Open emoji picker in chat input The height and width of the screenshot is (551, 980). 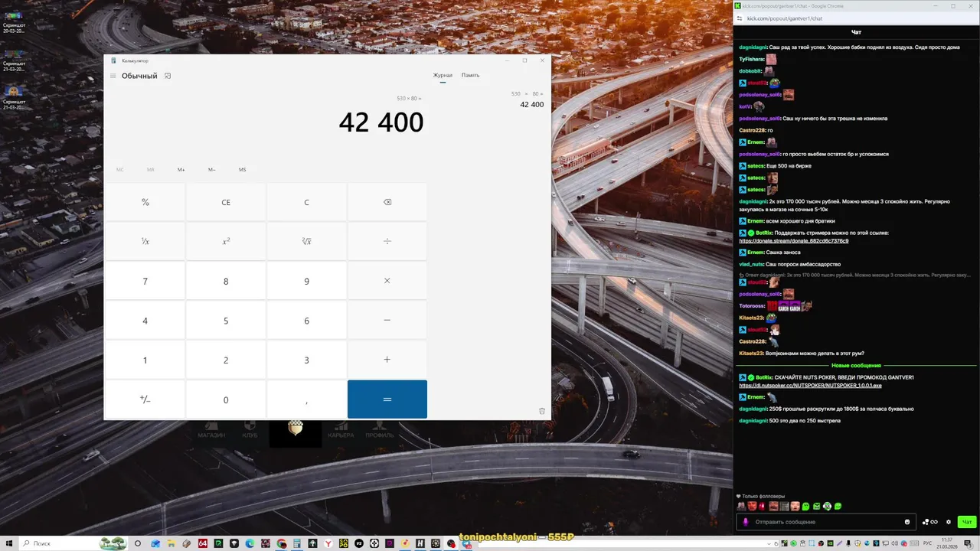click(x=907, y=522)
